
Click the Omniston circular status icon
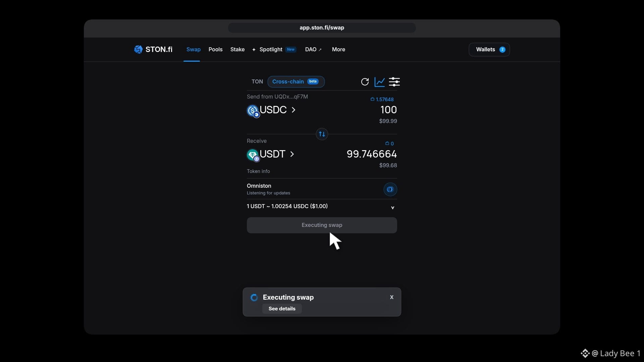pyautogui.click(x=390, y=189)
